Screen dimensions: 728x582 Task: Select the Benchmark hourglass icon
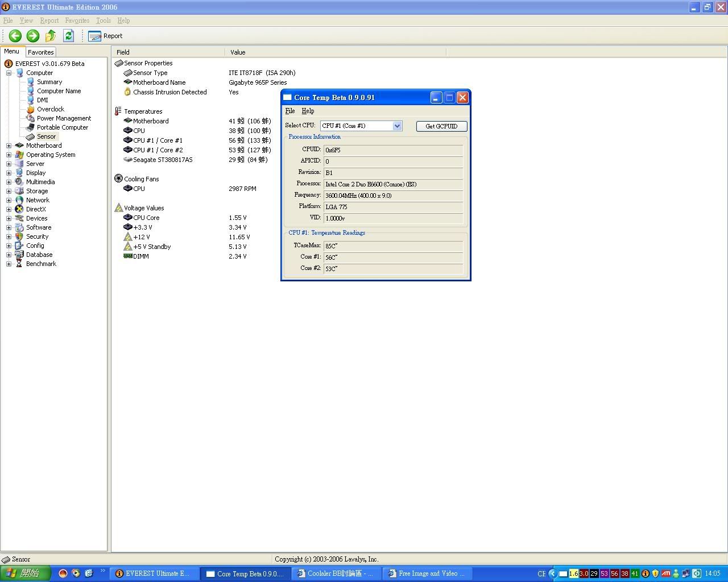[19, 264]
